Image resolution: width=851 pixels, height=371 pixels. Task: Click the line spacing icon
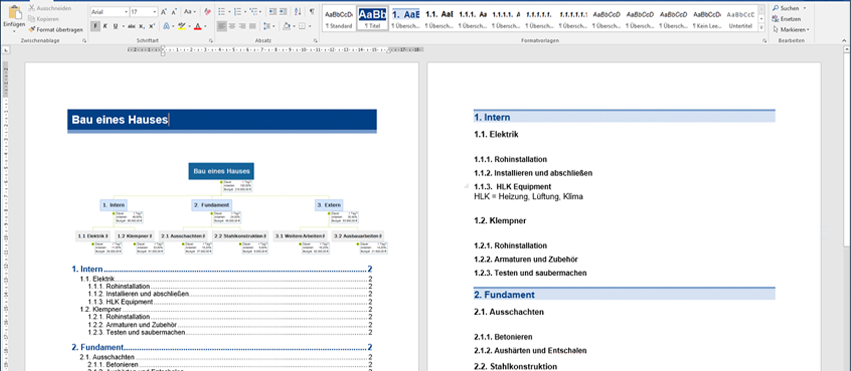266,26
